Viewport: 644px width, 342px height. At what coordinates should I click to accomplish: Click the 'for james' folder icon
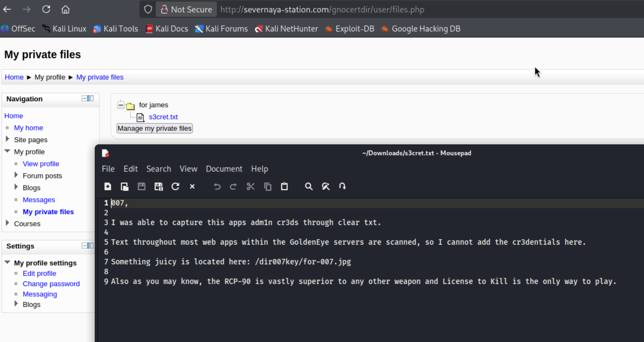130,106
